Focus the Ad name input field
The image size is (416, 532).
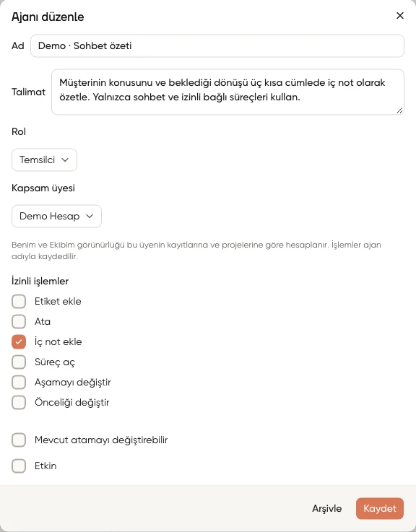[217, 45]
